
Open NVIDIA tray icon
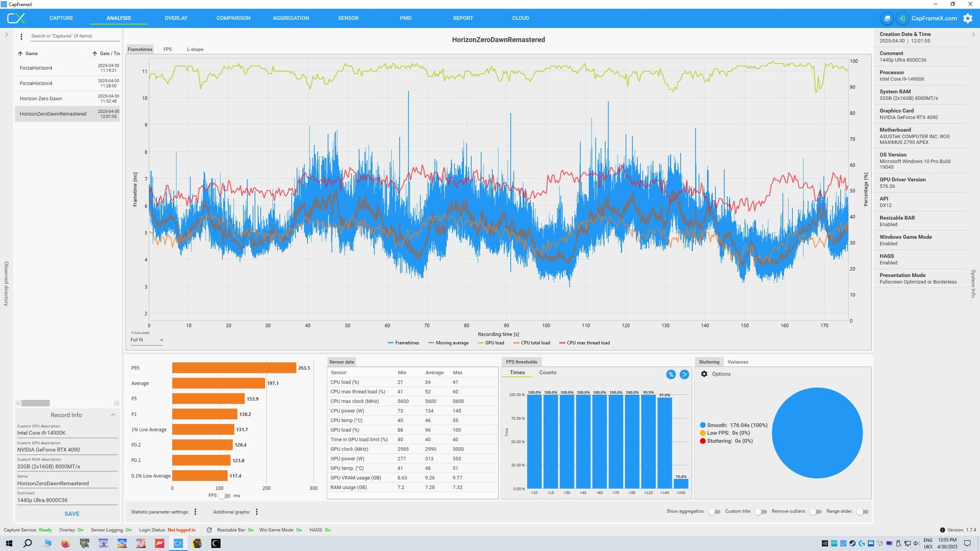click(825, 543)
